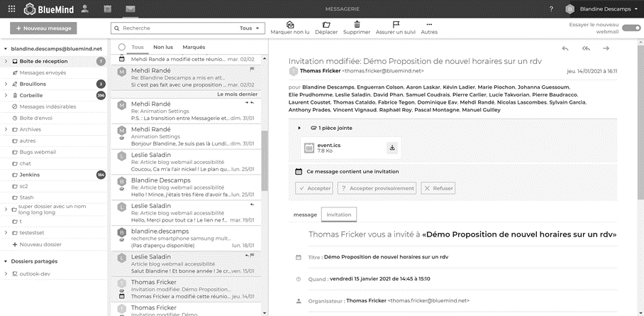644x316 pixels.
Task: Tick the select-all messages checkbox
Action: click(122, 47)
